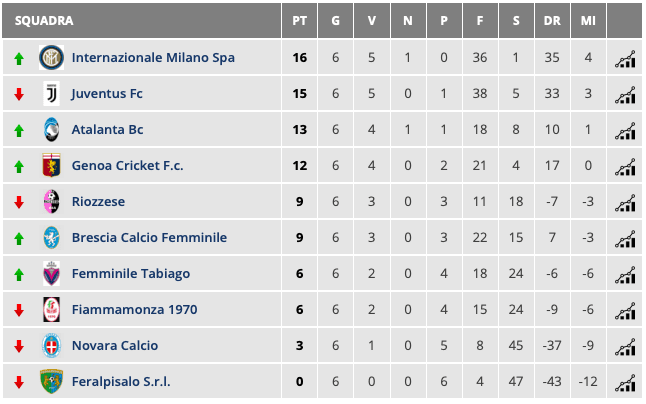Click the Atalanta Bc crest icon
Screen dimensions: 646x404
tap(50, 130)
